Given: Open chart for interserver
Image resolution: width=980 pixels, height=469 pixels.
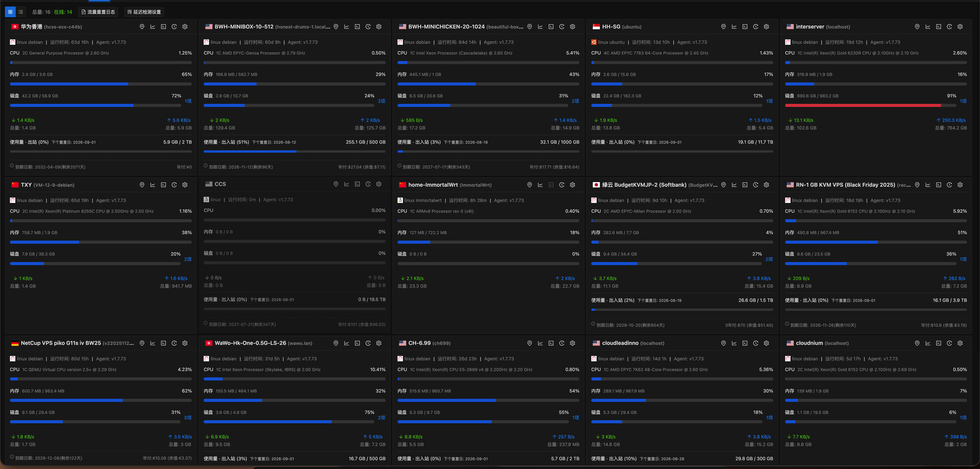Looking at the screenshot, I should pos(928,27).
